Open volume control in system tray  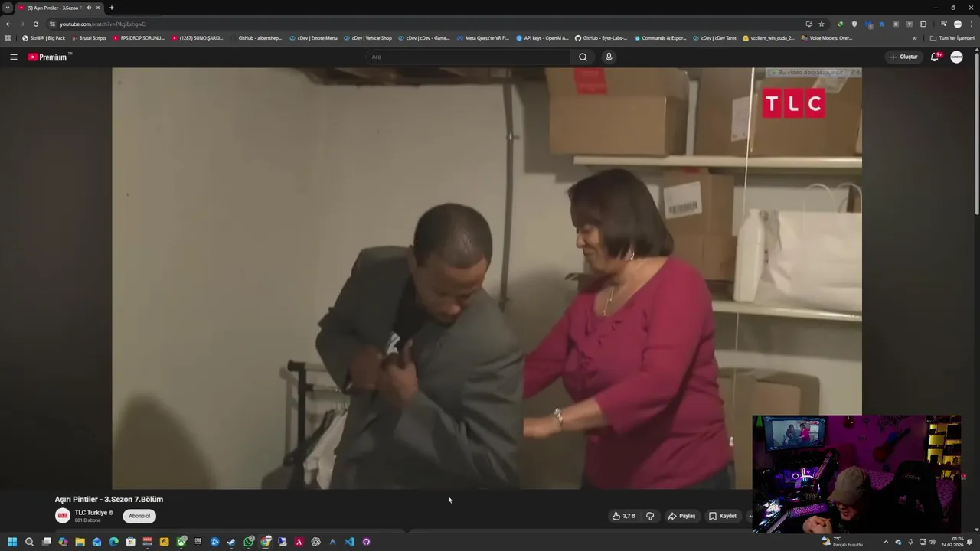coord(932,542)
